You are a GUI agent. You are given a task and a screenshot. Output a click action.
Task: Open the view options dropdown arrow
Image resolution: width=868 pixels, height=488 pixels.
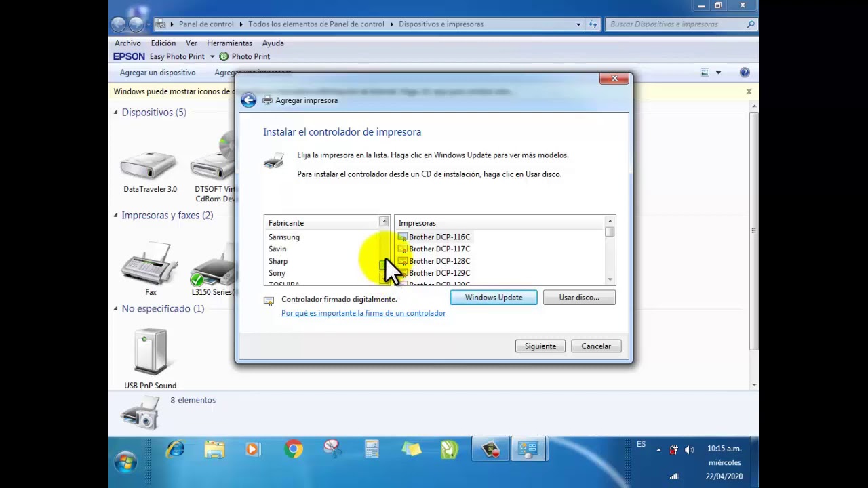(718, 73)
